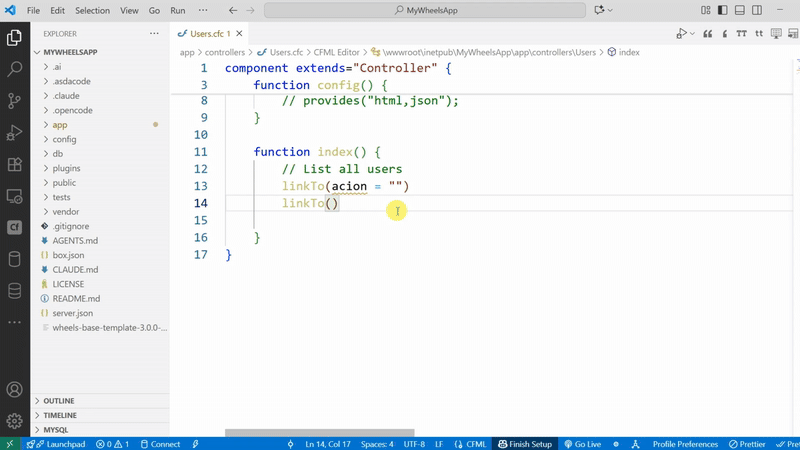Open the Selection menu
800x450 pixels.
[92, 10]
